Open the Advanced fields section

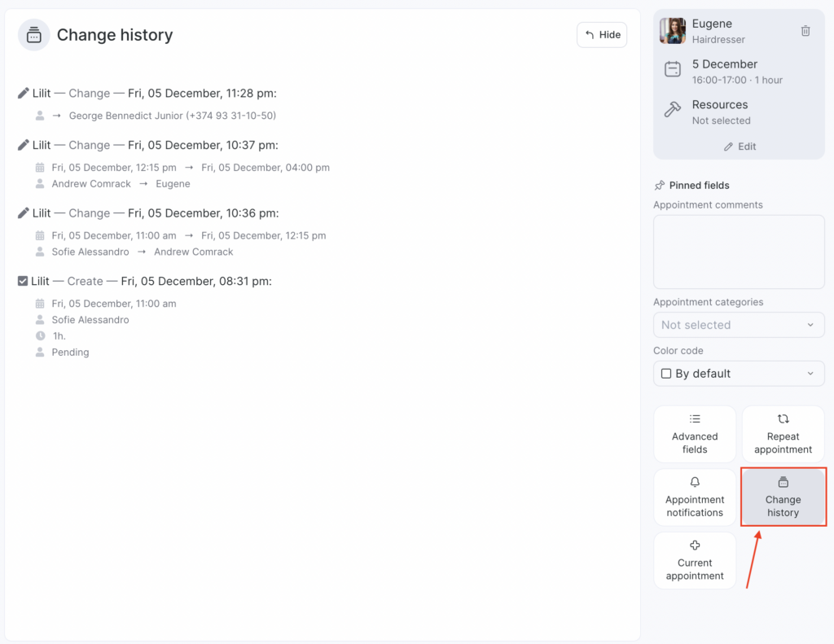click(x=695, y=435)
